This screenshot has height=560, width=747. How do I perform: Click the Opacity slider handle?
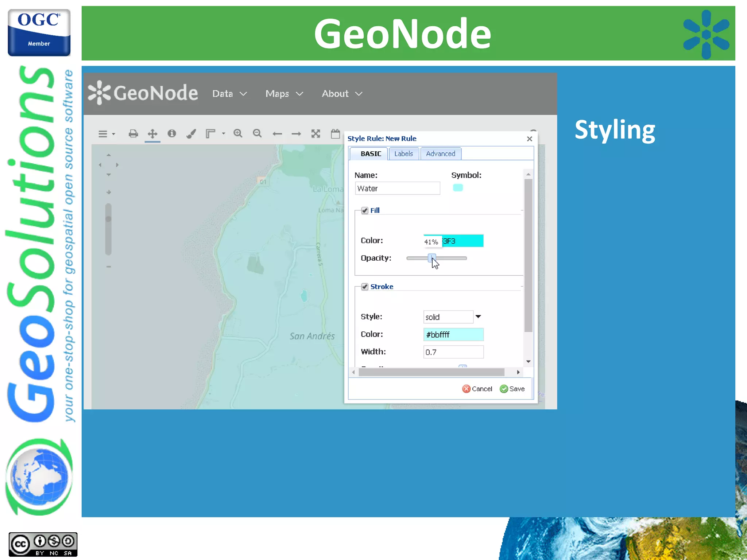pyautogui.click(x=432, y=258)
